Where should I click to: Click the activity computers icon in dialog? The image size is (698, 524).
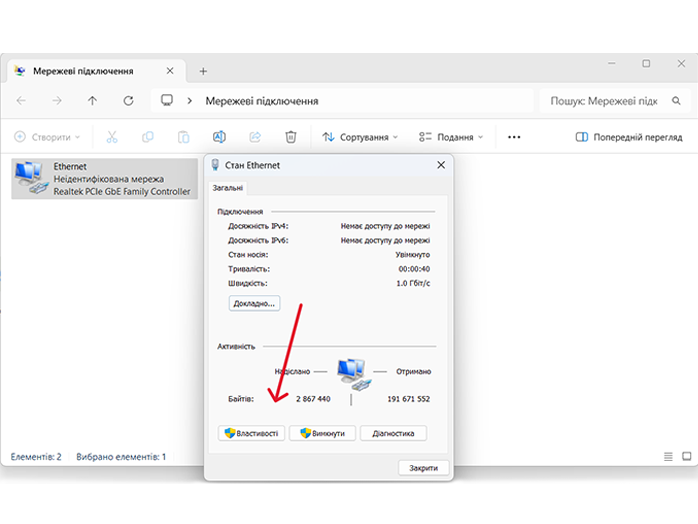354,374
